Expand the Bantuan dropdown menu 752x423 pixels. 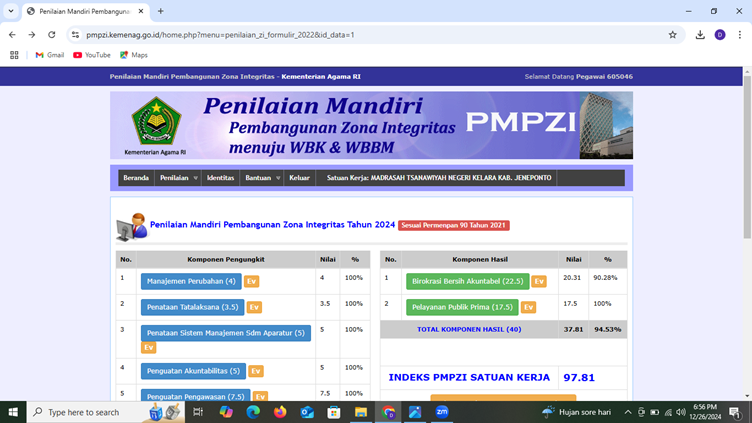(262, 178)
